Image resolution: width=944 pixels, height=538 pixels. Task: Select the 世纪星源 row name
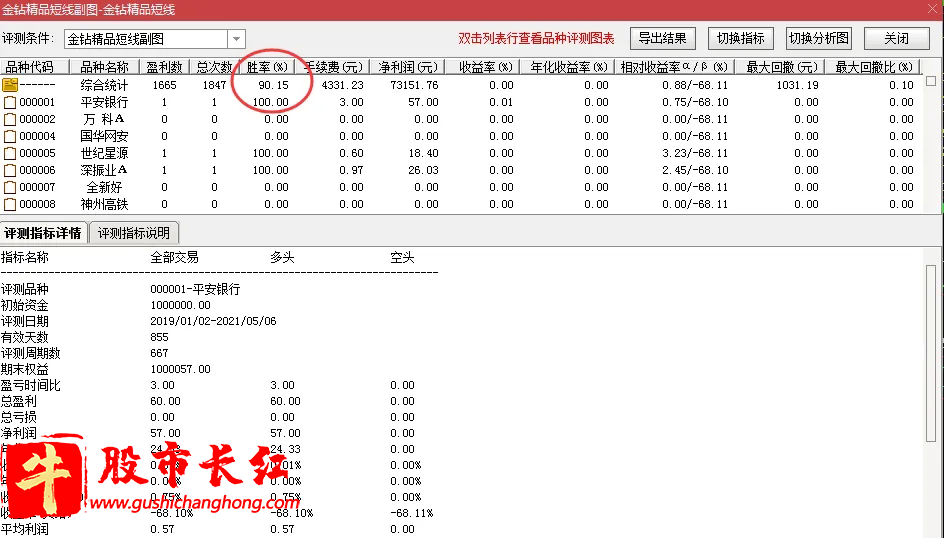coord(105,153)
